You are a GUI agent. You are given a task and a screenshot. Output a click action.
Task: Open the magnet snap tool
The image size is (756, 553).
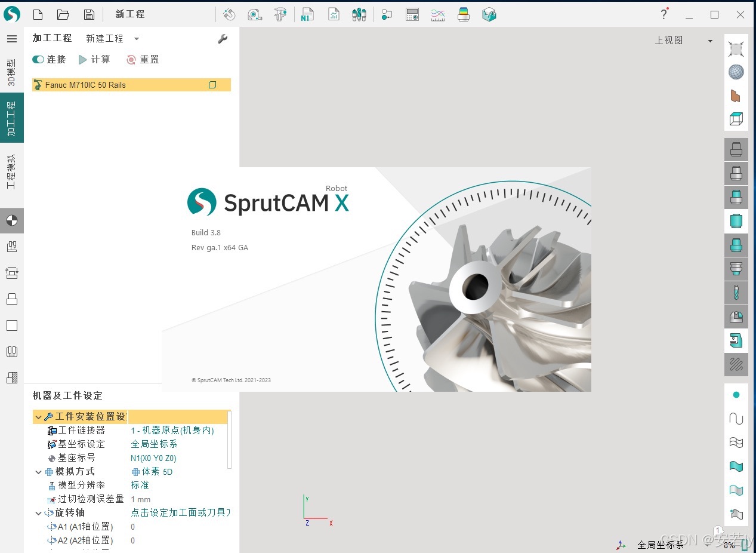click(229, 14)
